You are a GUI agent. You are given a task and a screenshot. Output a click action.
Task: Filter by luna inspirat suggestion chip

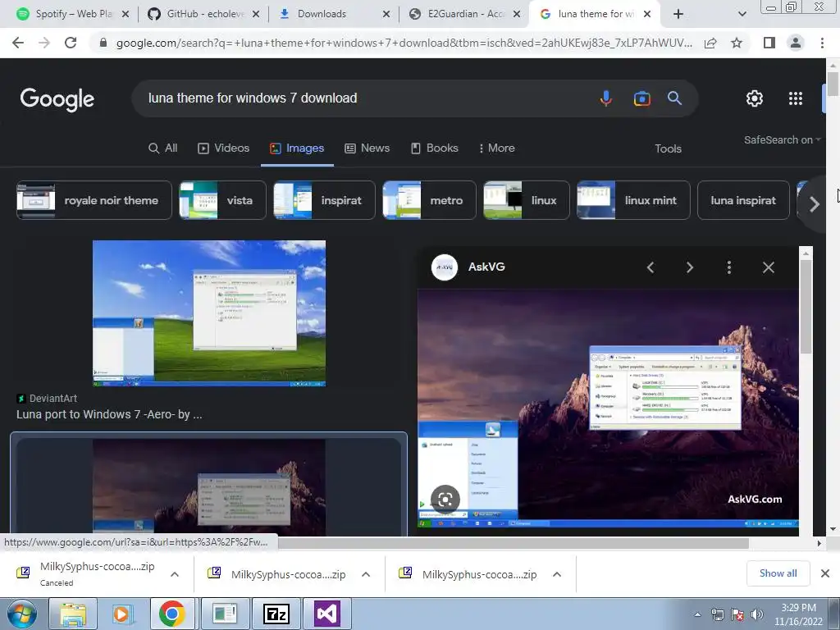pos(743,200)
